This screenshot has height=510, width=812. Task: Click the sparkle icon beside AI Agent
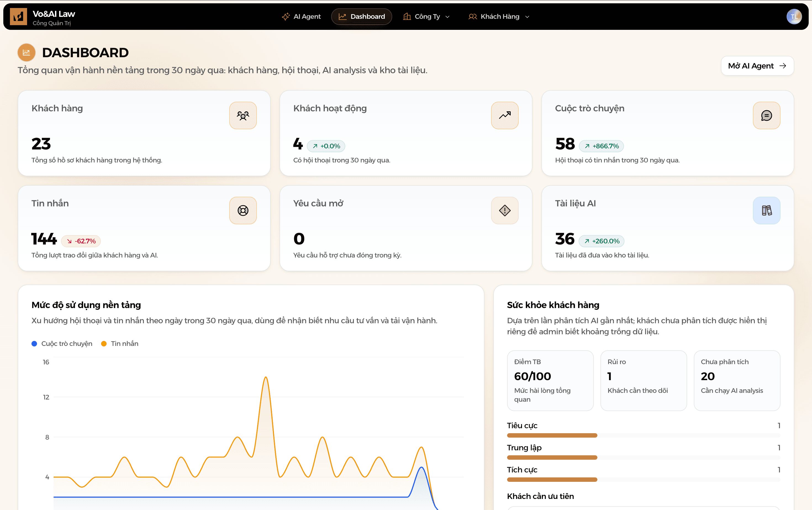[x=286, y=17]
